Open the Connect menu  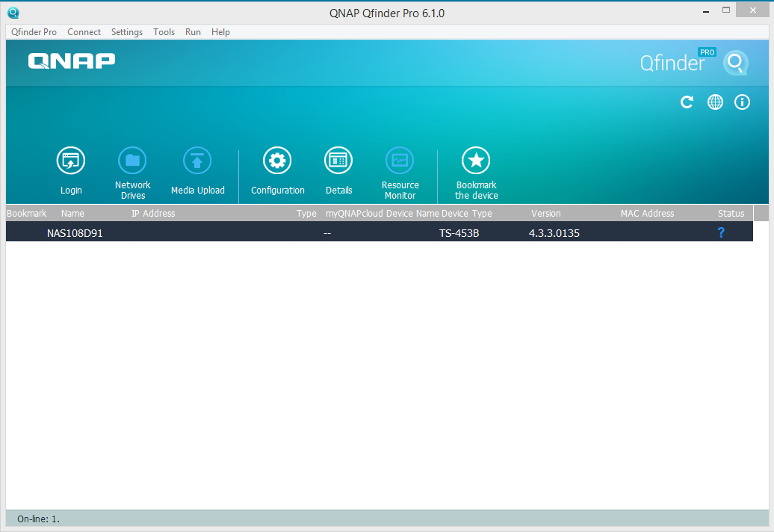tap(84, 32)
